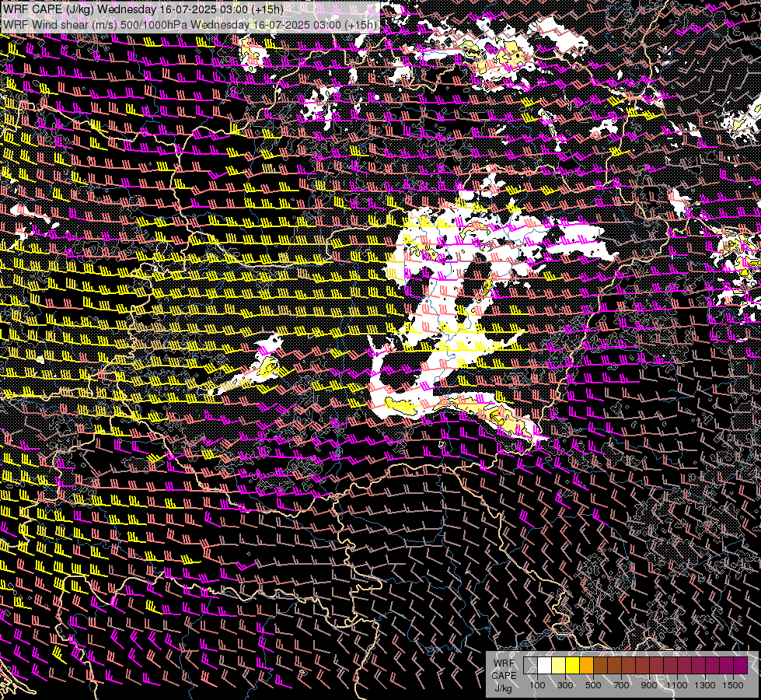Viewport: 761px width, 700px height.
Task: Select the transparent below-100 legend swatch
Action: 530,666
